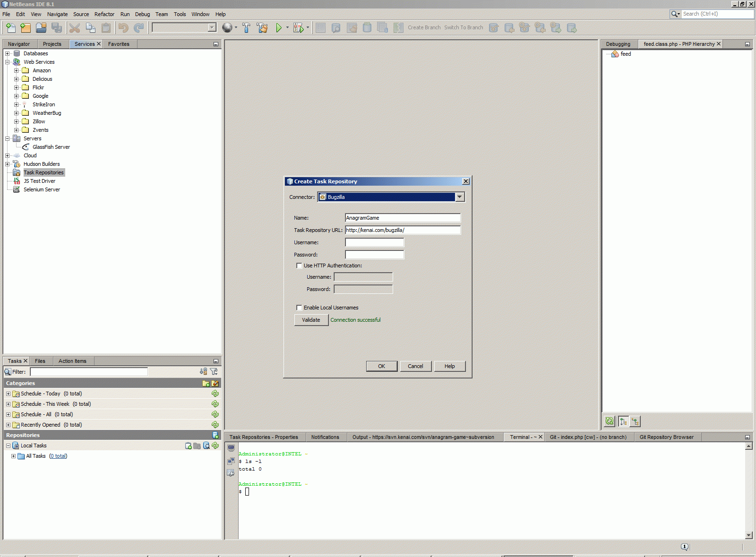This screenshot has width=756, height=557.
Task: Click the sort icon beside the Filter field
Action: click(203, 372)
